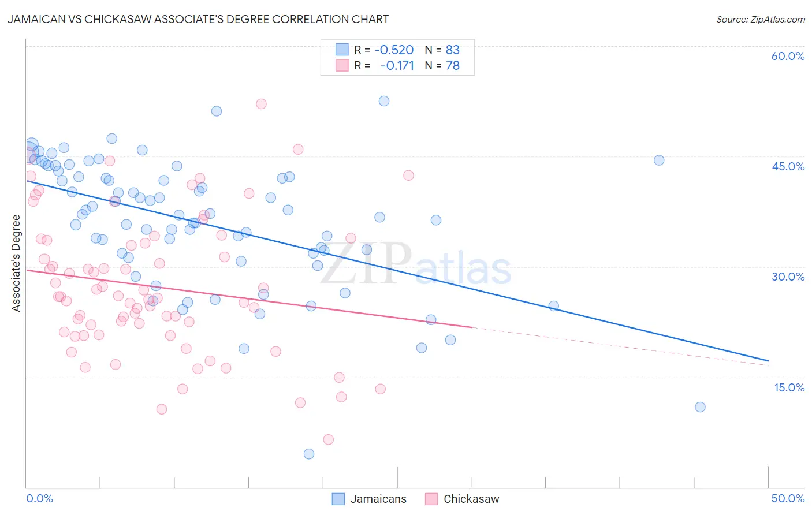Click the N = 83 value in legend

pos(442,50)
